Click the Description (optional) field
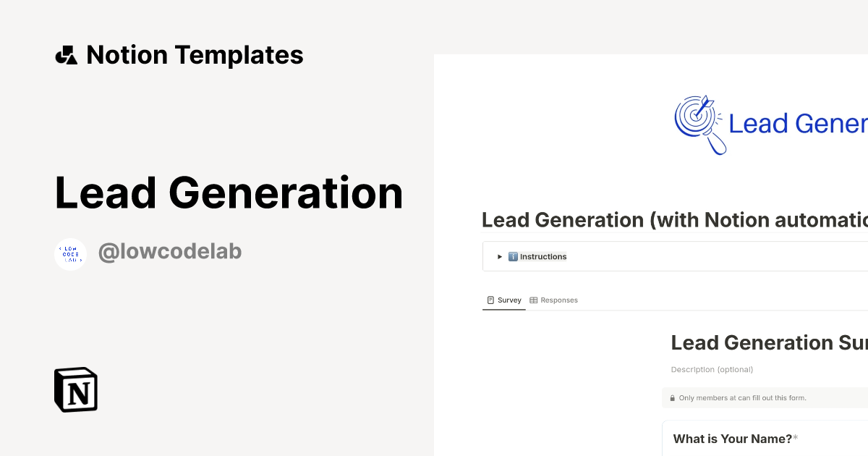 (x=712, y=369)
